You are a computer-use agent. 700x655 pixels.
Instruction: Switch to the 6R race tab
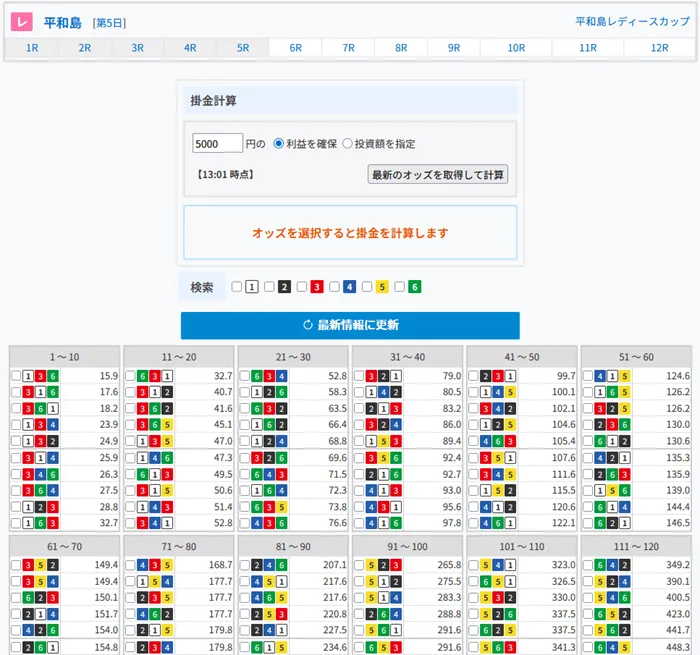click(295, 48)
